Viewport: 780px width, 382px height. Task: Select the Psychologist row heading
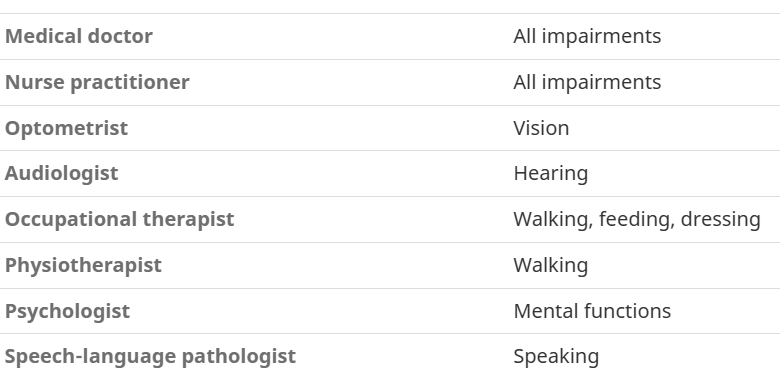point(67,311)
